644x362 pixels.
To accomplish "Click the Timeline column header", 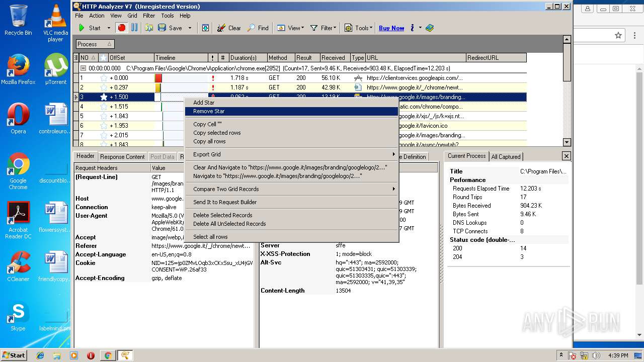I will pos(181,58).
